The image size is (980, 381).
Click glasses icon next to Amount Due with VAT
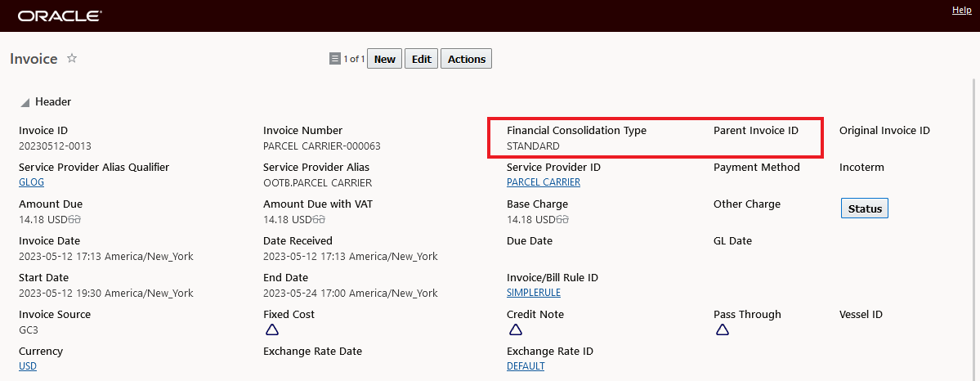[318, 219]
